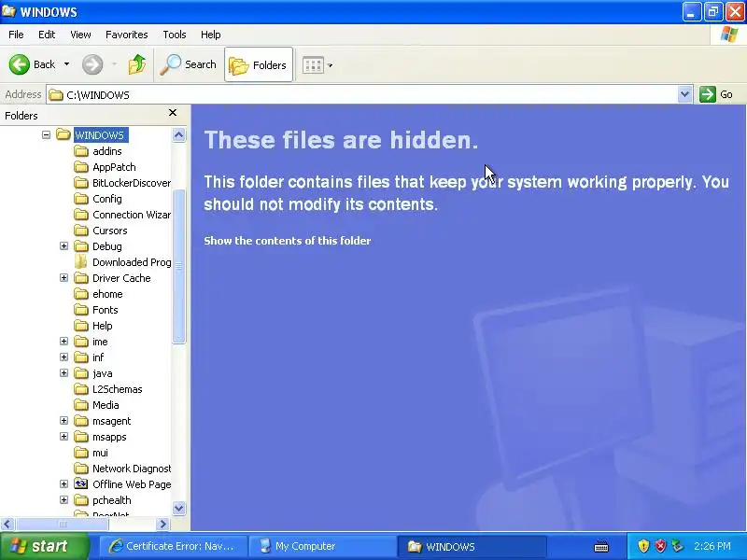Expand the inf folder node

(63, 357)
